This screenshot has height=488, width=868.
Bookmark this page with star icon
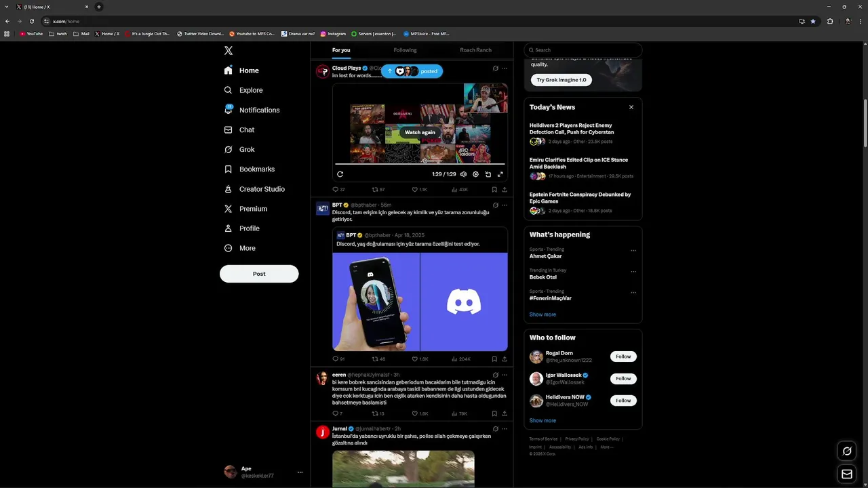[x=813, y=21]
